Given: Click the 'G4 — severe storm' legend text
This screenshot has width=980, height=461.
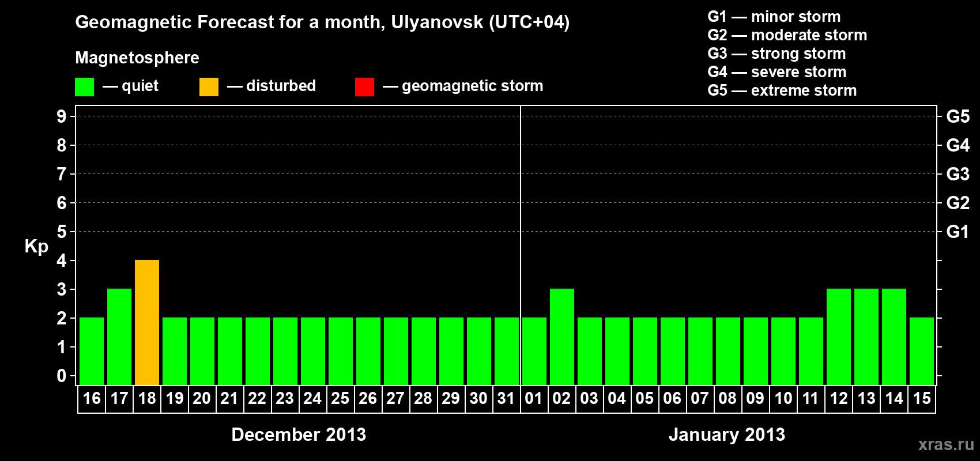Looking at the screenshot, I should coord(777,72).
